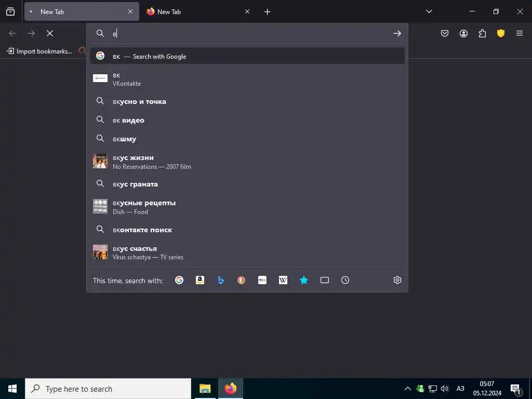
Task: Click green people icon in system tray
Action: (420, 389)
